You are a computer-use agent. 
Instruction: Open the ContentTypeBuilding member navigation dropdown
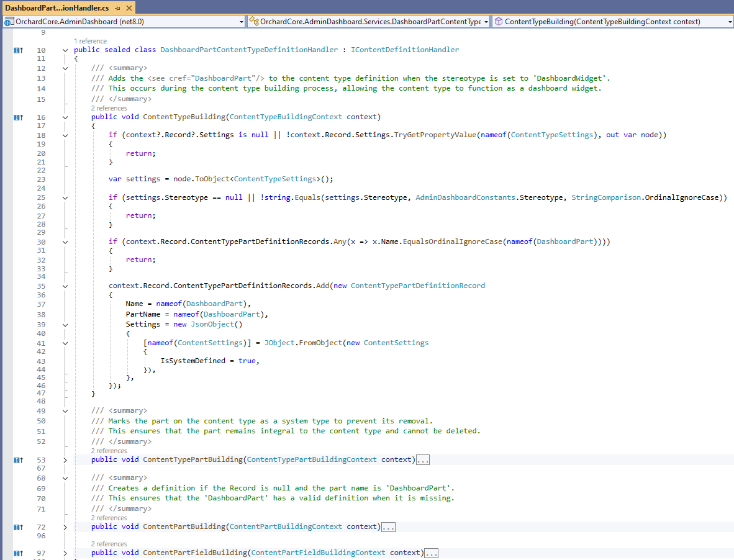pos(730,22)
